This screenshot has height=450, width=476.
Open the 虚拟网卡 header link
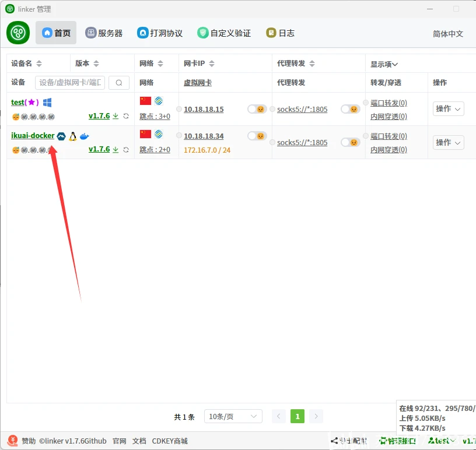point(198,83)
